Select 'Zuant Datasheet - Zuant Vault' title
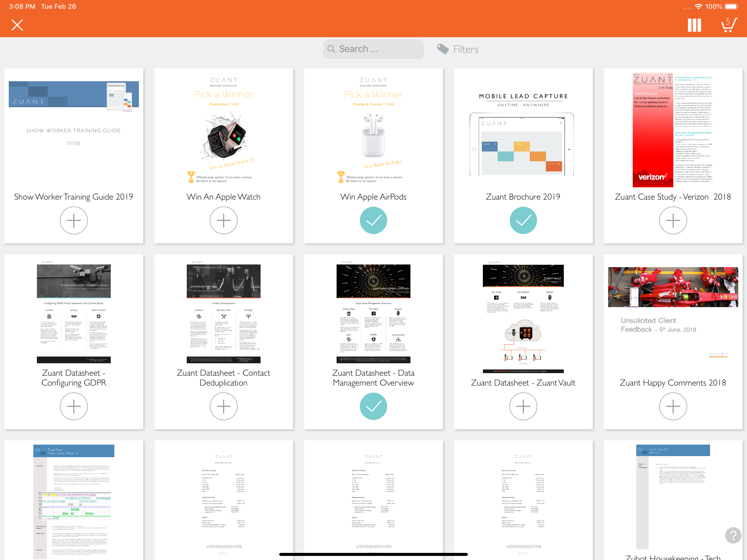747x560 pixels. (523, 383)
